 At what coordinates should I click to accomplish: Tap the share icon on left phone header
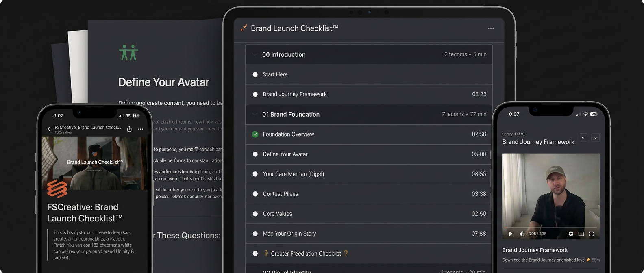click(129, 129)
